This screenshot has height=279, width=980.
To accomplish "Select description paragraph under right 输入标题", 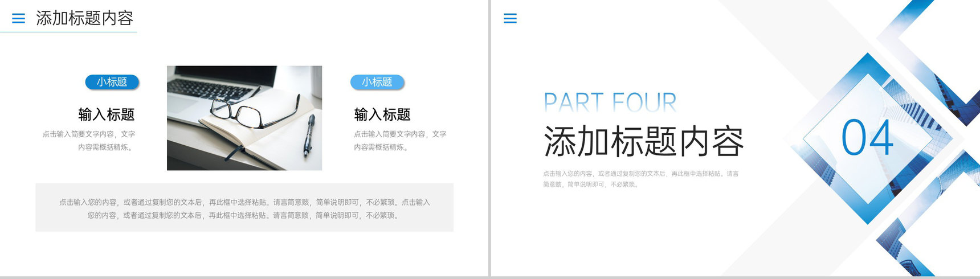I will 400,141.
